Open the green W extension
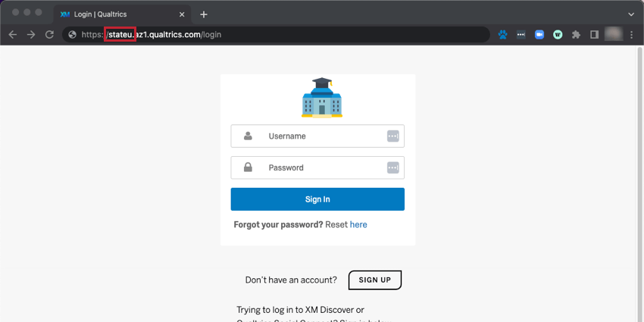This screenshot has width=644, height=322. tap(558, 35)
